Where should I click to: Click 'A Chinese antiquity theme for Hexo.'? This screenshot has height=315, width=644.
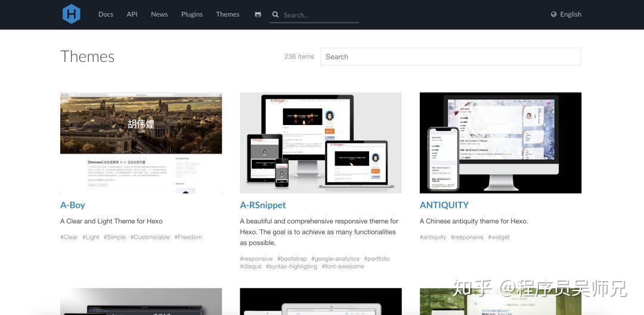point(474,221)
